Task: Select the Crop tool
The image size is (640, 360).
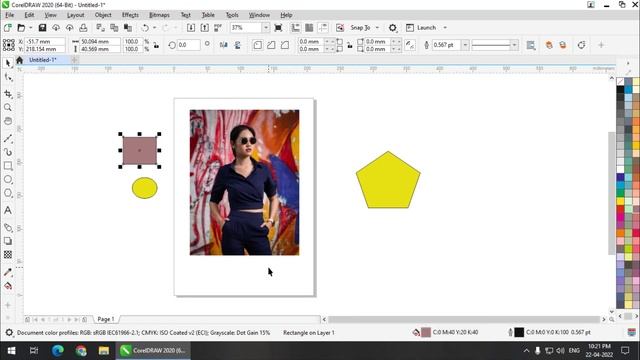Action: 8,94
